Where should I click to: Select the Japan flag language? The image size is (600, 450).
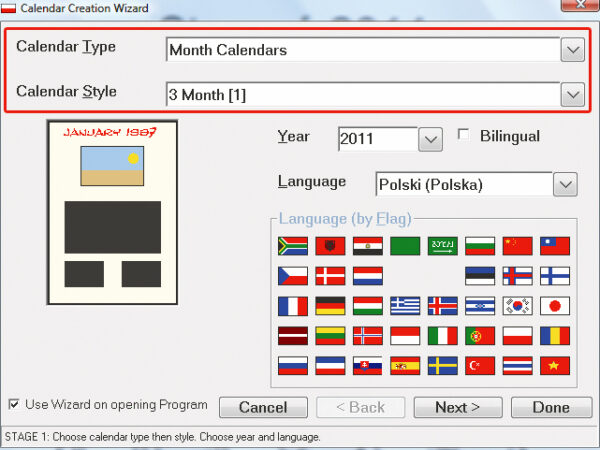(555, 306)
